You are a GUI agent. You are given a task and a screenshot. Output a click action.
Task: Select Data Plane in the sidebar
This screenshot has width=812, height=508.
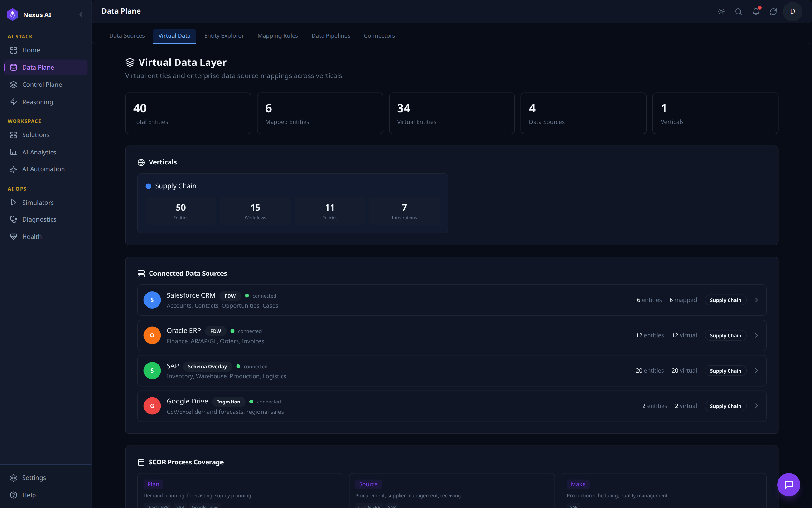[x=46, y=67]
